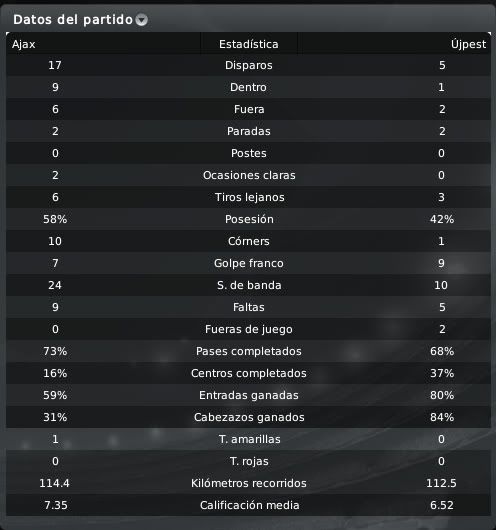Select the Golpe franco row
The image size is (496, 530).
pyautogui.click(x=249, y=263)
